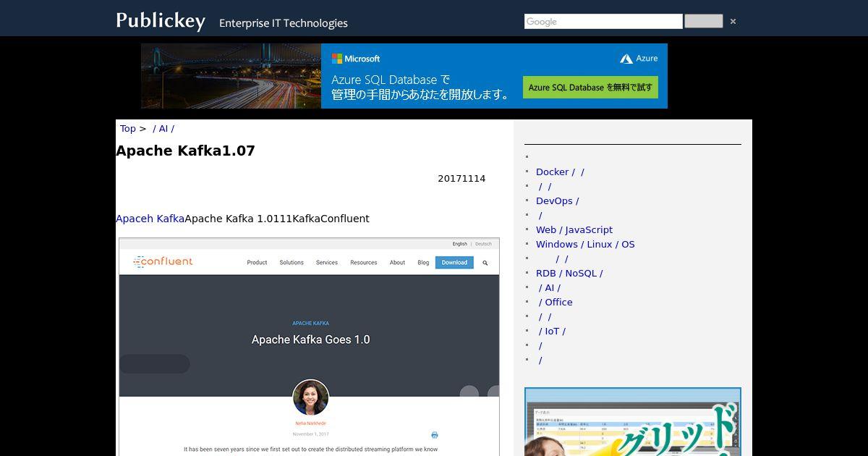
Task: Open Product menu on Confluent page
Action: [x=257, y=263]
